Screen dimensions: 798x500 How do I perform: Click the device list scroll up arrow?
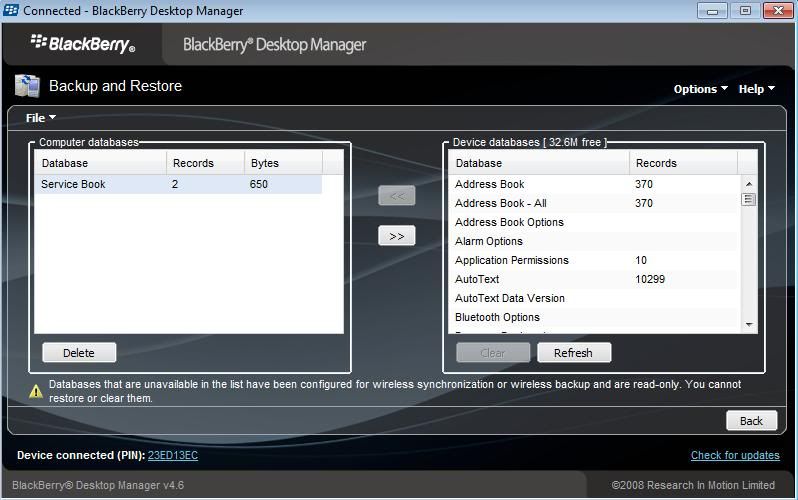coord(749,184)
